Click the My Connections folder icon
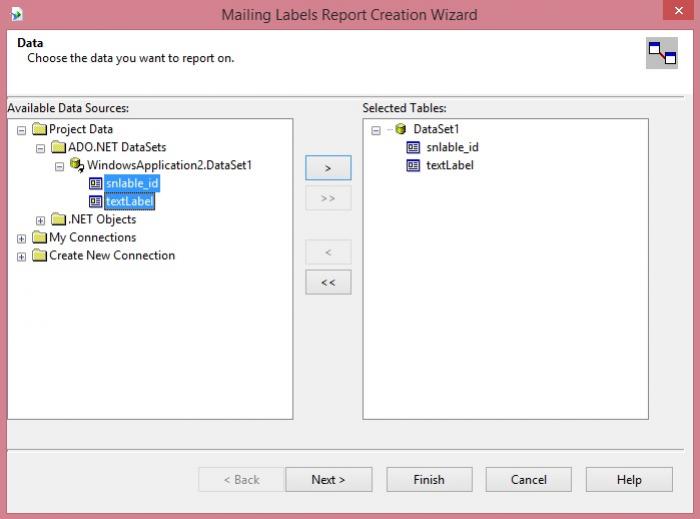Screen dimensions: 700x519 [x=39, y=237]
